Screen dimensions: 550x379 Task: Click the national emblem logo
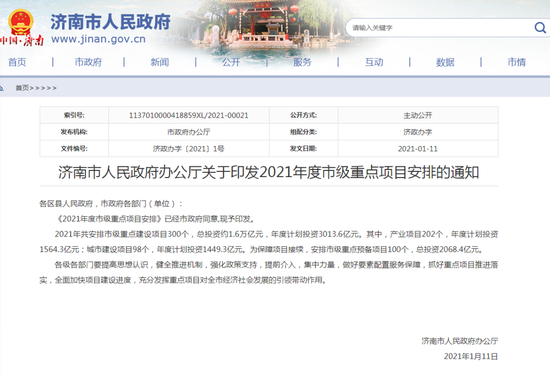pyautogui.click(x=21, y=22)
